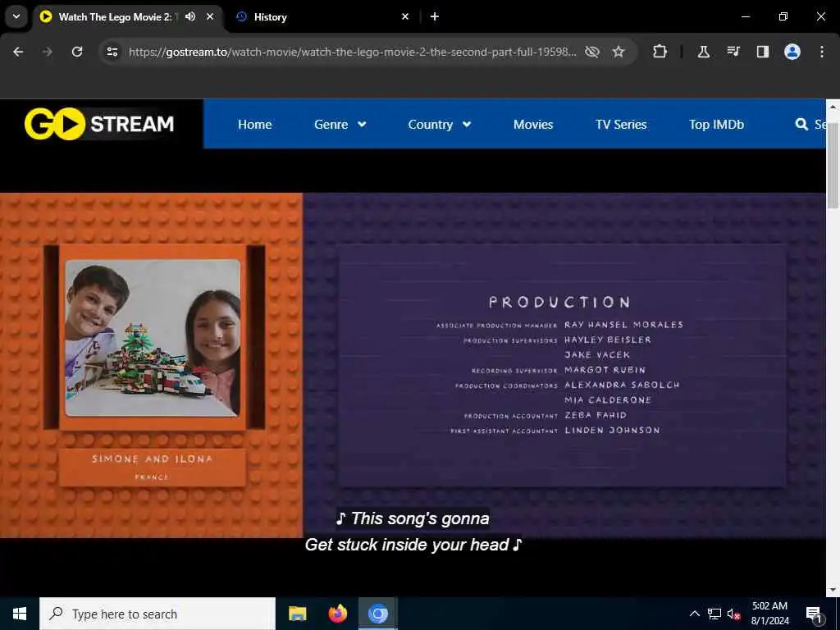The image size is (840, 630).
Task: Show hidden system tray icons
Action: tap(694, 614)
